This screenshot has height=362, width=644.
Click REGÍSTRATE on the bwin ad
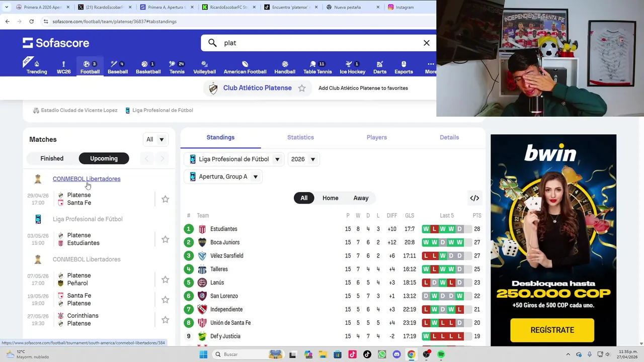(x=552, y=330)
